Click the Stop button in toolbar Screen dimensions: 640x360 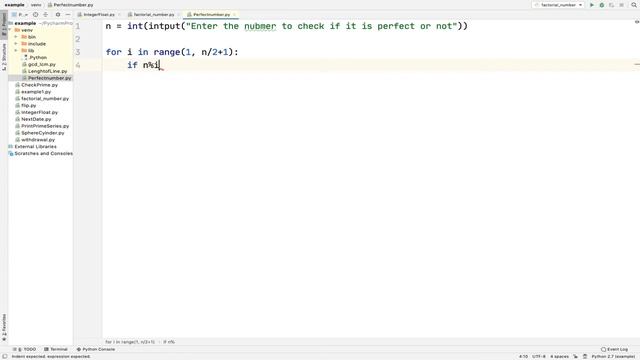click(x=621, y=5)
